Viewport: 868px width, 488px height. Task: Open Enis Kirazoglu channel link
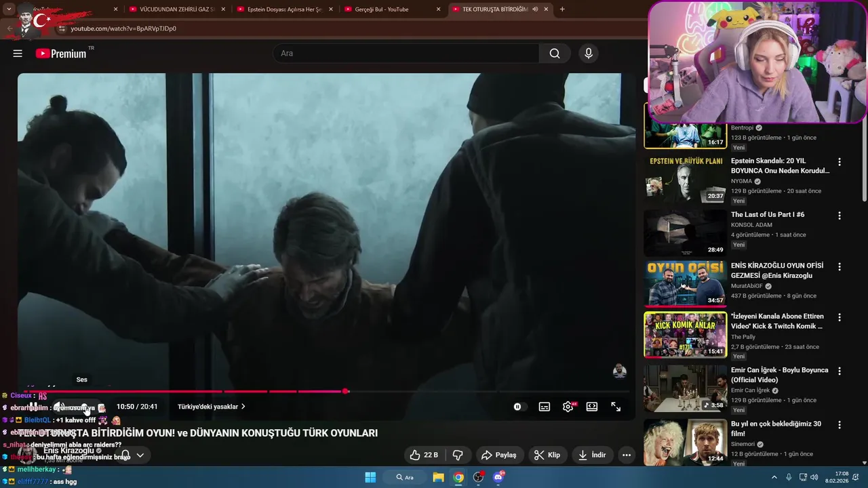pos(68,450)
